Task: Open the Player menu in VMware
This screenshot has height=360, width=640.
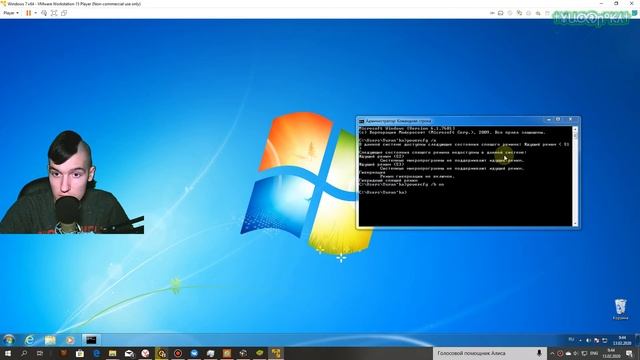Action: point(11,13)
